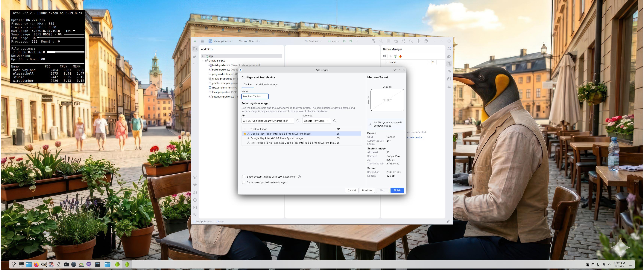This screenshot has width=644, height=270.
Task: Enable Show system images with SDK extensions
Action: [244, 177]
